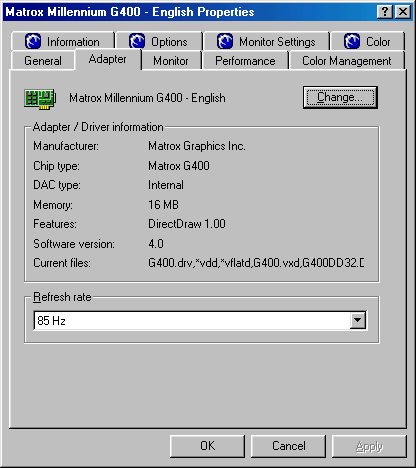The height and width of the screenshot is (468, 416).
Task: Click the 'Current files:' label
Action: click(x=62, y=263)
